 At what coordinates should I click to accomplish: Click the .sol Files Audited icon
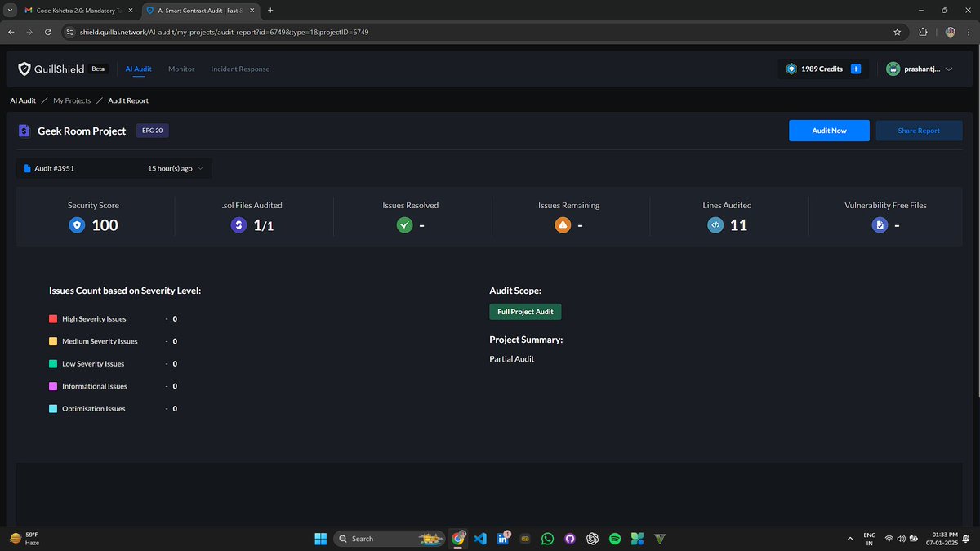pyautogui.click(x=238, y=225)
